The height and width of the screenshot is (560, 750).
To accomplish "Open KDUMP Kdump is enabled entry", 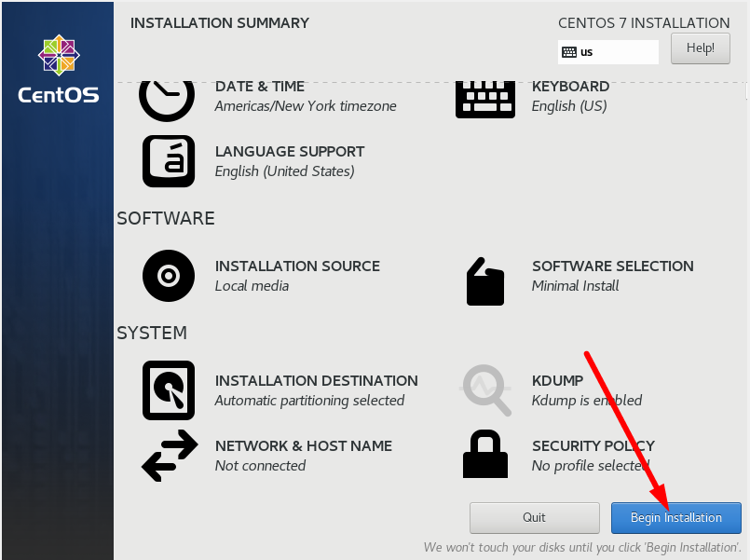I will click(x=587, y=390).
